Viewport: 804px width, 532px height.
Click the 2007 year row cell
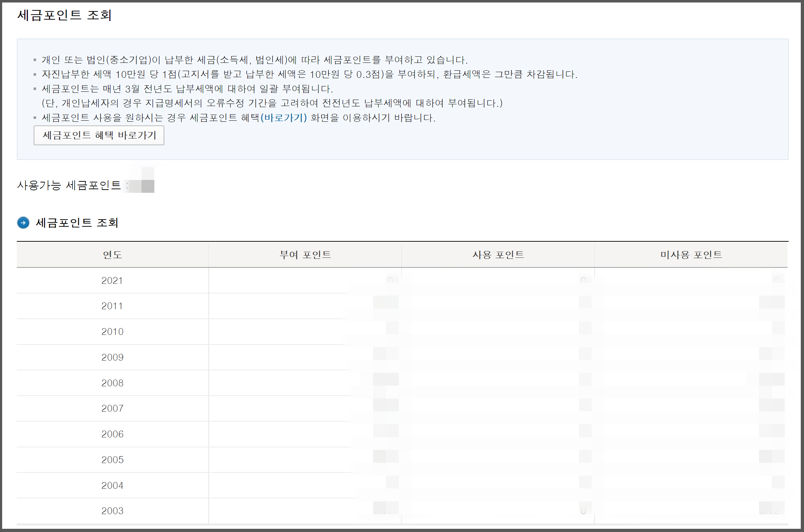pos(113,408)
